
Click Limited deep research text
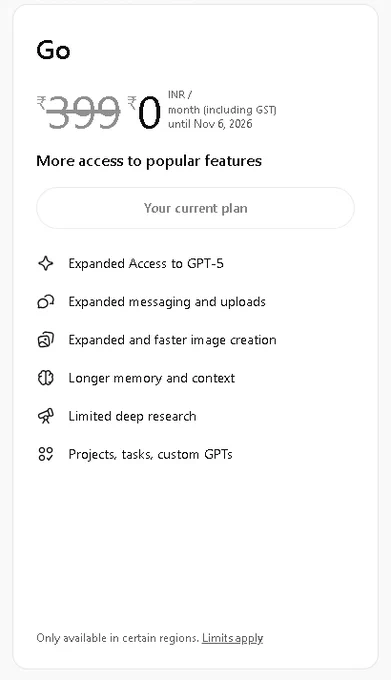click(132, 416)
